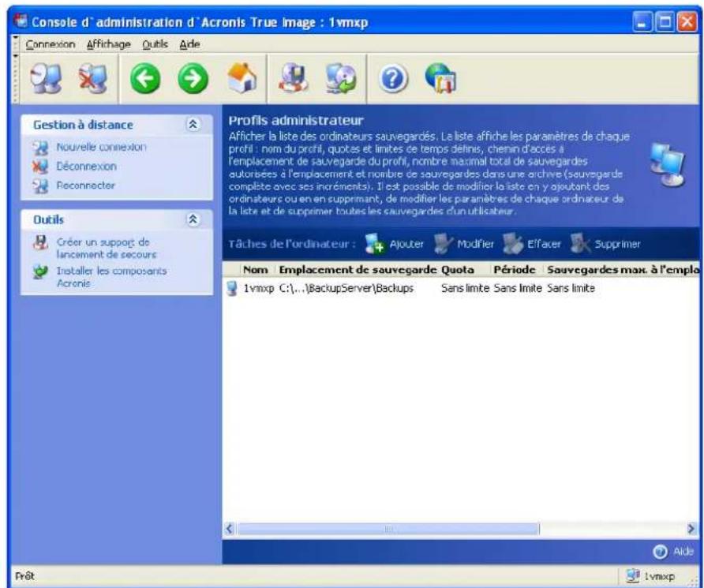Click the globe web support toolbar icon
704x588 pixels.
click(x=440, y=79)
